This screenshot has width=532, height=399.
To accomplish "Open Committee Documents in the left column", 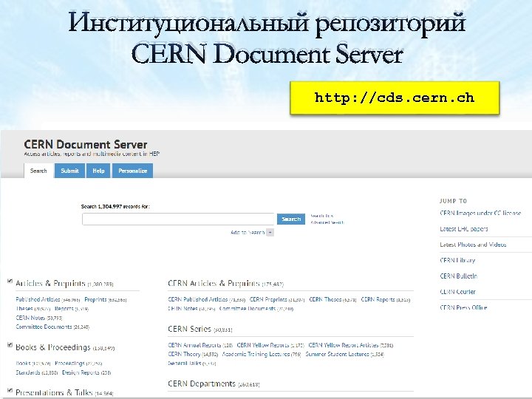I will coord(44,327).
